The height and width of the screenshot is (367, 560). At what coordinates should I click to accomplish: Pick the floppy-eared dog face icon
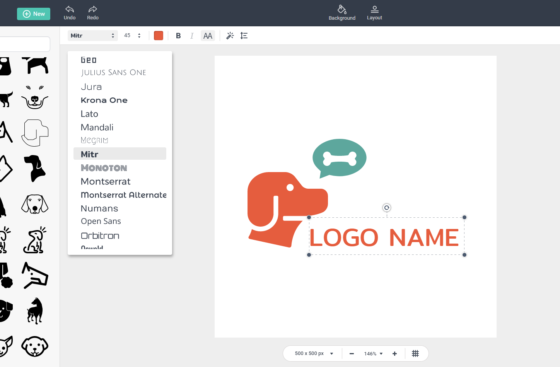(35, 204)
